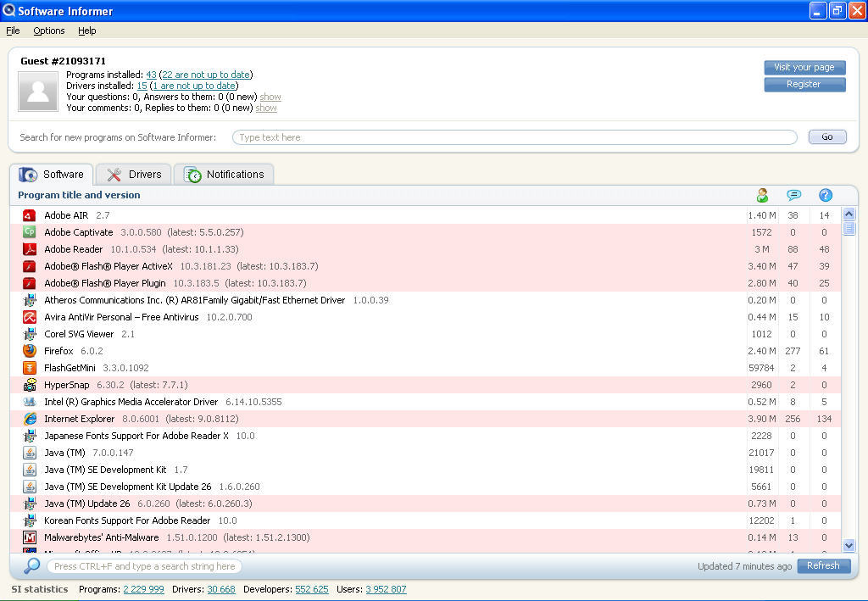Open the Options menu
Viewport: 868px width, 601px height.
pyautogui.click(x=48, y=31)
